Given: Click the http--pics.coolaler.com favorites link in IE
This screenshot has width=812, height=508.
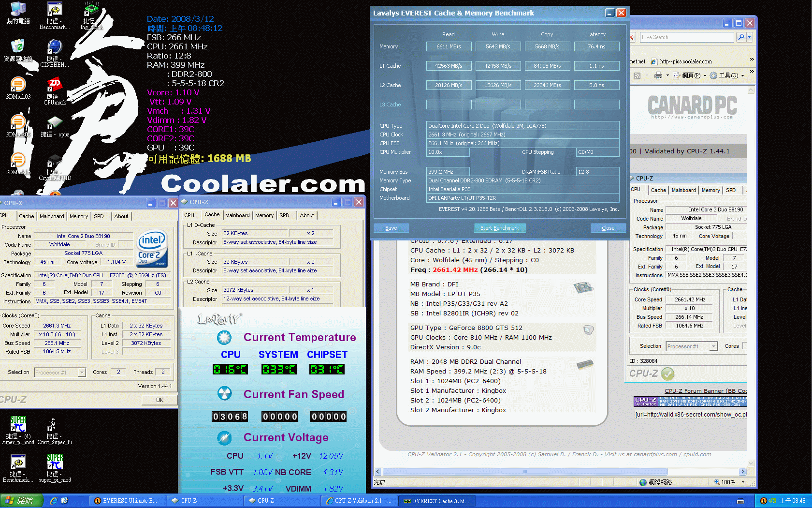Looking at the screenshot, I should coord(681,61).
